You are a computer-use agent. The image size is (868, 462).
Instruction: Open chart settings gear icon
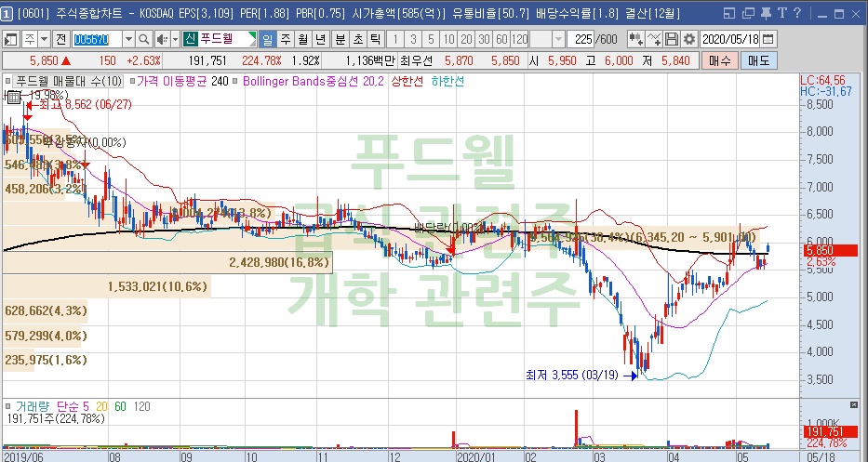689,39
